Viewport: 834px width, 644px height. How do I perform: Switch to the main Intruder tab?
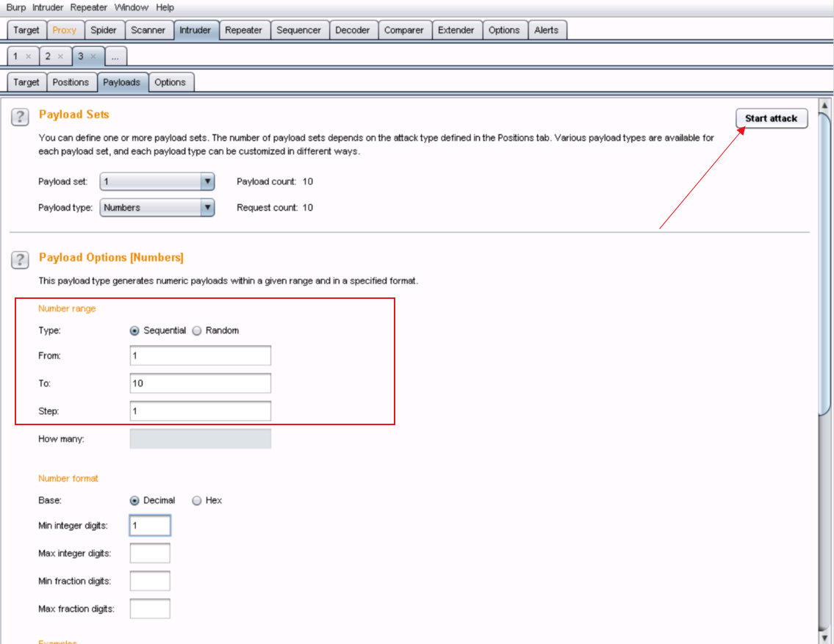[x=195, y=30]
